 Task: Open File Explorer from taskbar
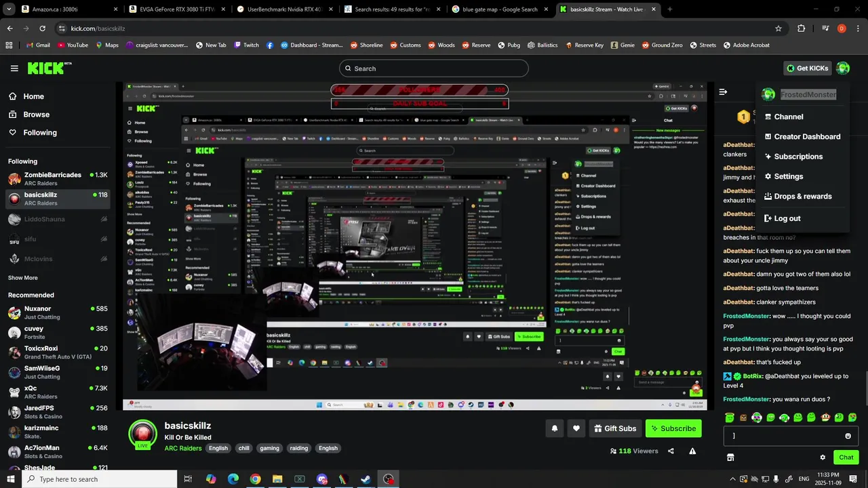pos(277,479)
